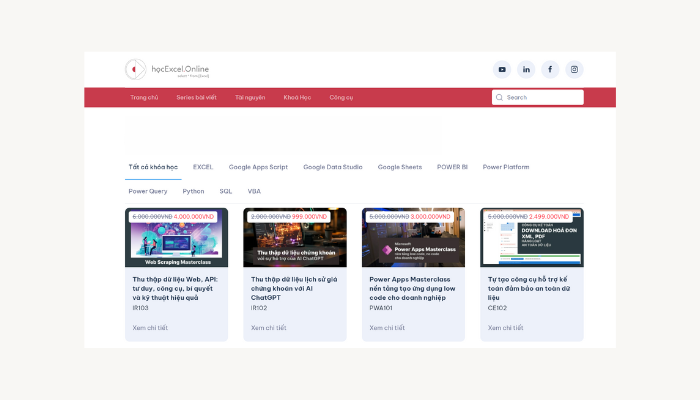The image size is (700, 400).
Task: Click the 4.000.000VND price label
Action: [194, 217]
